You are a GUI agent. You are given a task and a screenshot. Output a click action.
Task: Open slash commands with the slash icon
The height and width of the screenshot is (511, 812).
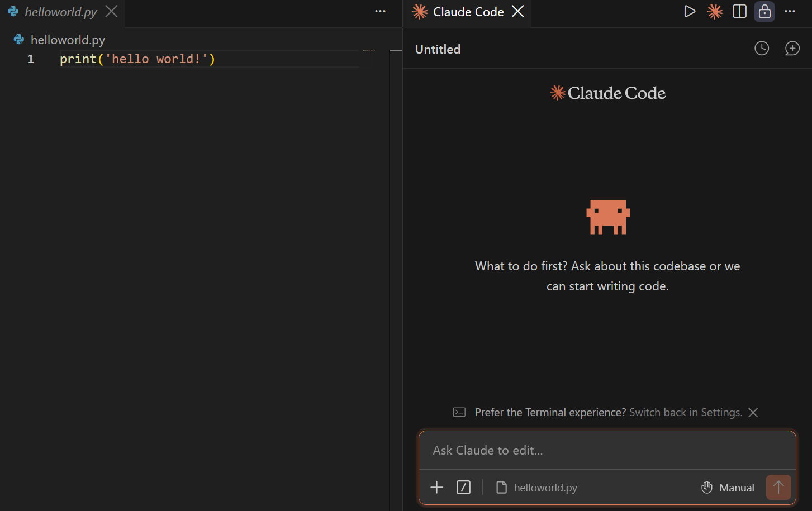click(x=463, y=488)
